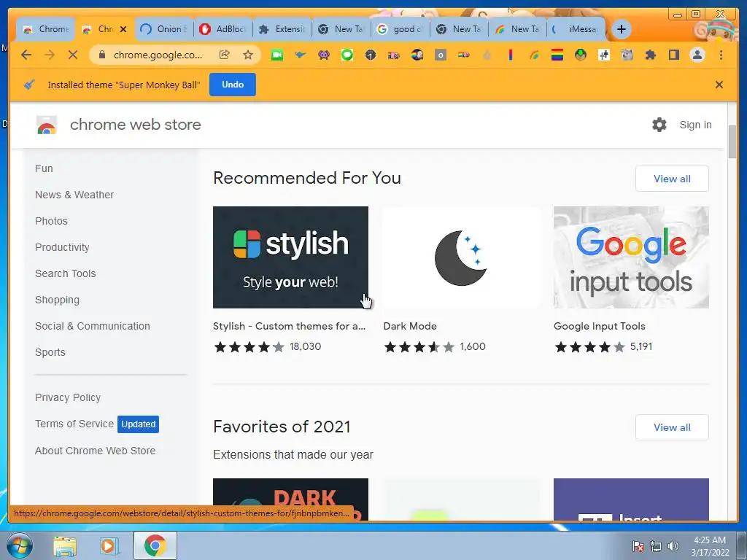
Task: Dismiss the installed theme notification bar
Action: click(x=719, y=85)
